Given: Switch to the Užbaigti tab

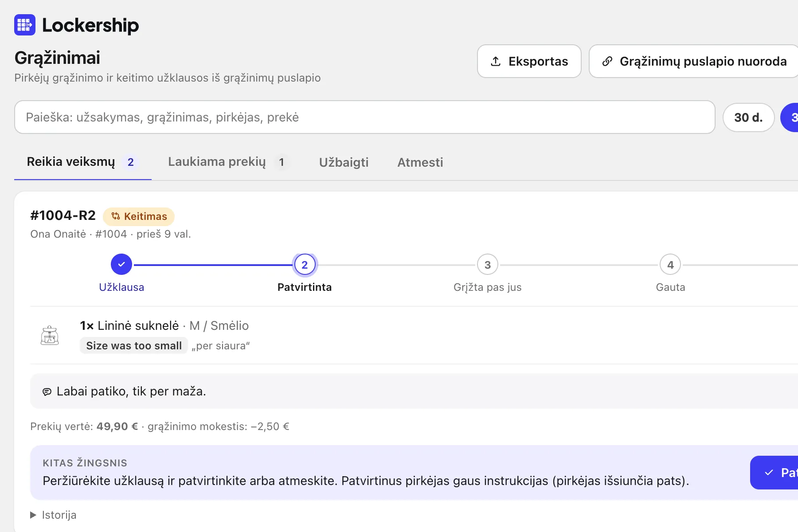Looking at the screenshot, I should pyautogui.click(x=344, y=162).
